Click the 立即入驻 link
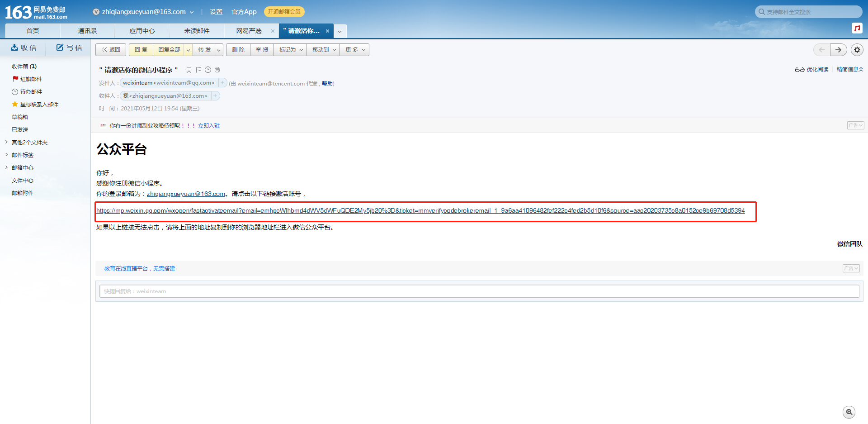This screenshot has width=868, height=424. point(209,126)
